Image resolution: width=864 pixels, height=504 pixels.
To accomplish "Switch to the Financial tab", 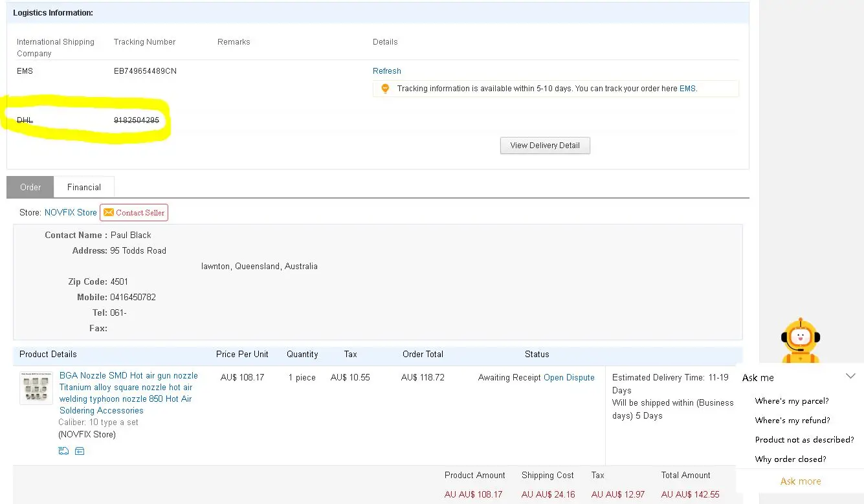I will 84,187.
